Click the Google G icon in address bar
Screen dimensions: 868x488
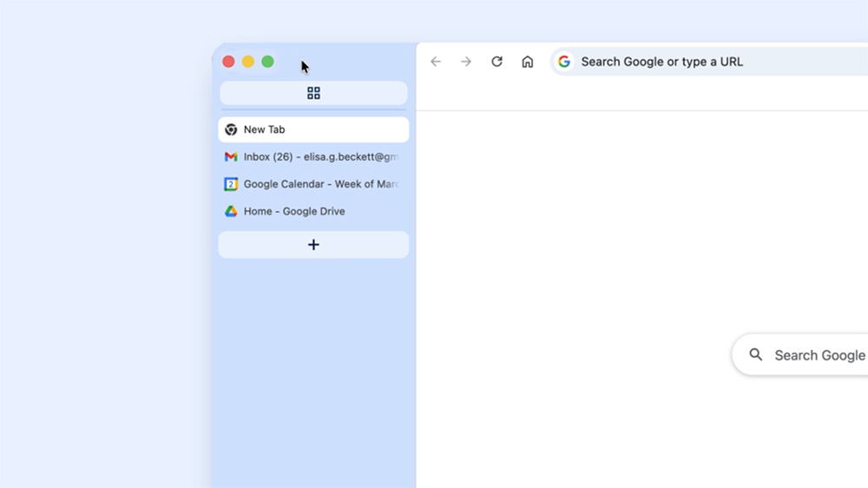564,62
